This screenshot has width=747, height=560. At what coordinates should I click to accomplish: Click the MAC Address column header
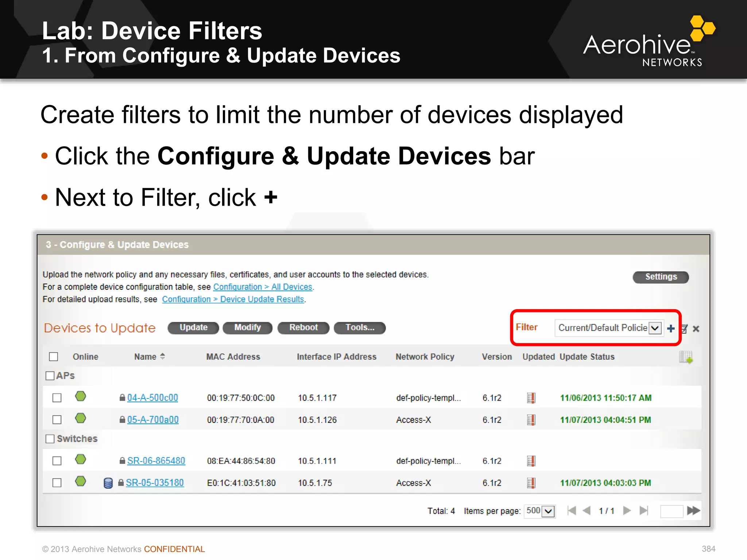(x=233, y=357)
